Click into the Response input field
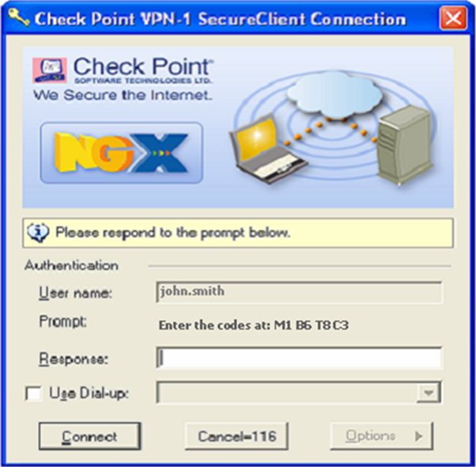The image size is (476, 467). pos(300,358)
